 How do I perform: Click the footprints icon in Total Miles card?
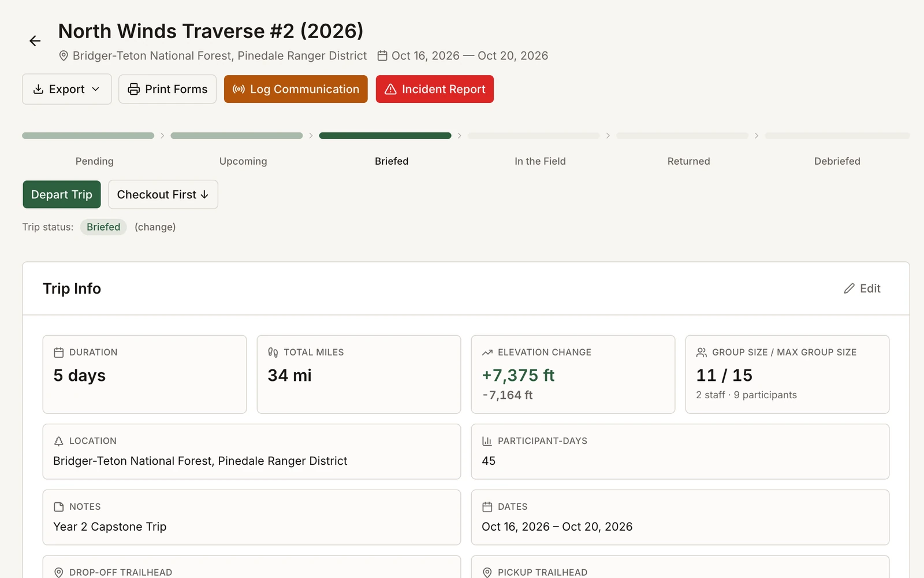[x=273, y=353]
